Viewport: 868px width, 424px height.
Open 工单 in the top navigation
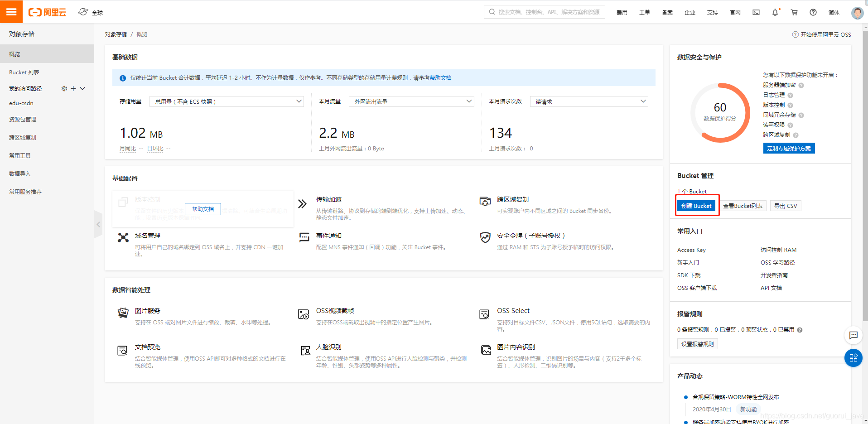644,13
